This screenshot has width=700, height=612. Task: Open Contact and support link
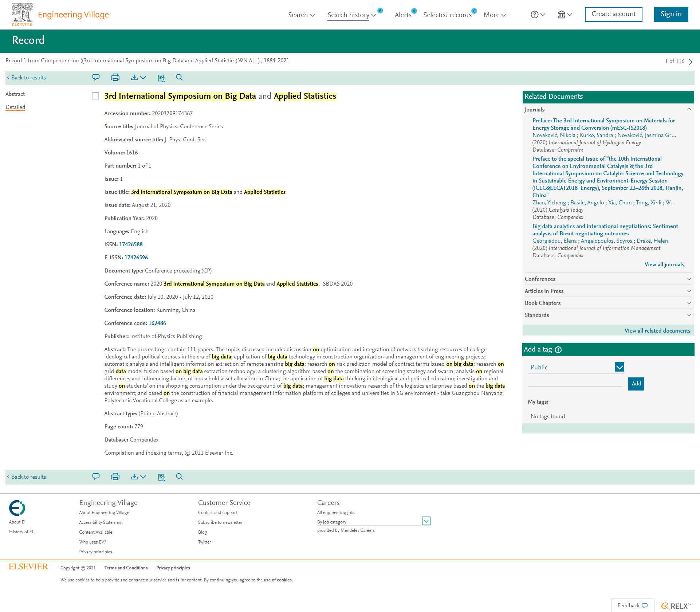pyautogui.click(x=217, y=513)
